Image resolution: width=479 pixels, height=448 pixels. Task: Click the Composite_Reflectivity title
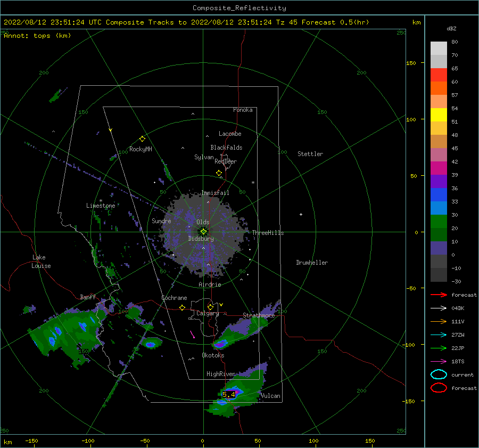click(239, 8)
